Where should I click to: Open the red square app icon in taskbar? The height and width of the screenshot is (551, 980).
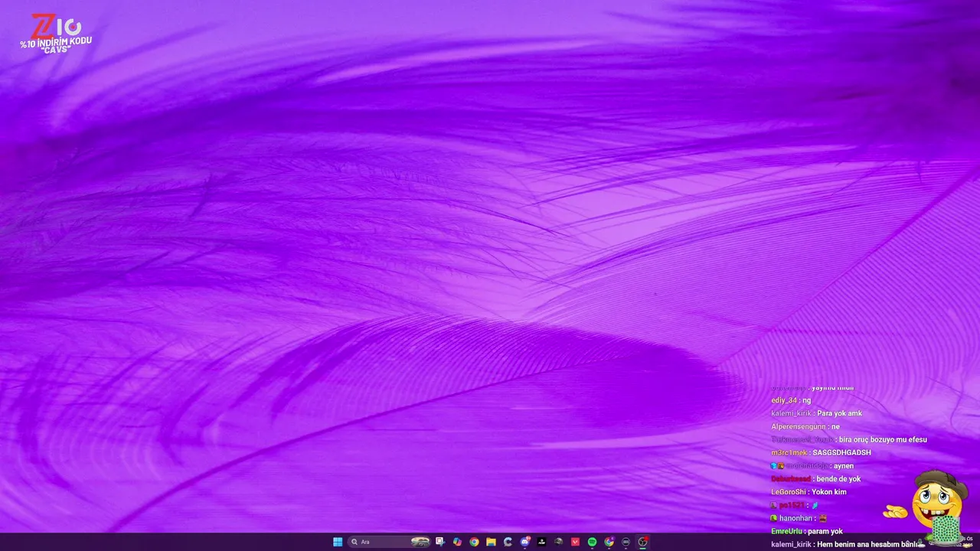coord(575,542)
